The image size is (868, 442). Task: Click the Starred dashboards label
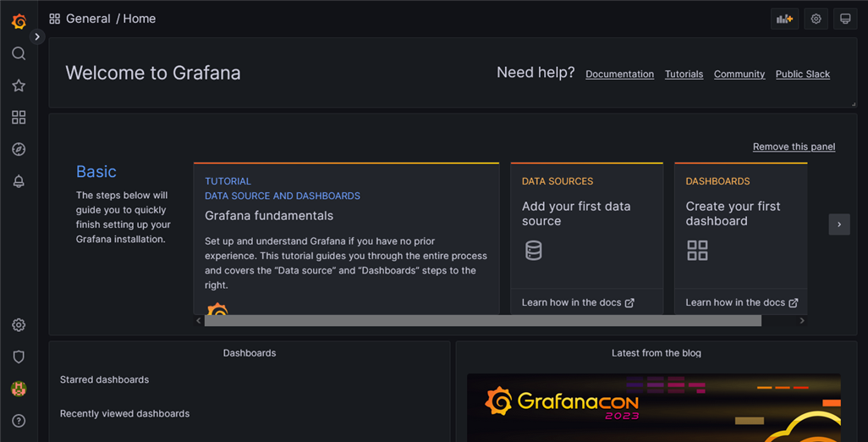[105, 379]
